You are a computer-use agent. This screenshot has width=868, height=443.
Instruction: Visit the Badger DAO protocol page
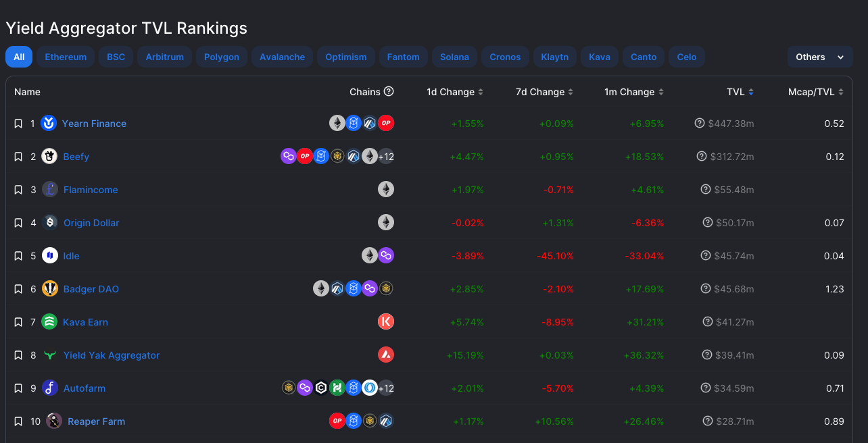(x=91, y=289)
